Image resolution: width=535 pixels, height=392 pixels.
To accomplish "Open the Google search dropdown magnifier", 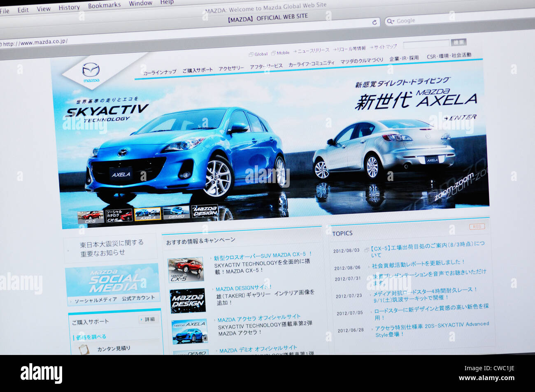I will [x=390, y=21].
